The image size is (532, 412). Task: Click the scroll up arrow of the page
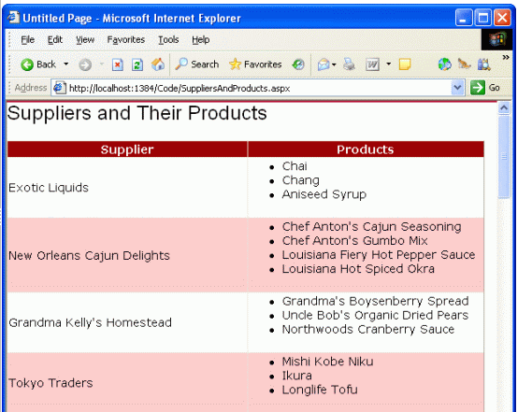(x=504, y=108)
